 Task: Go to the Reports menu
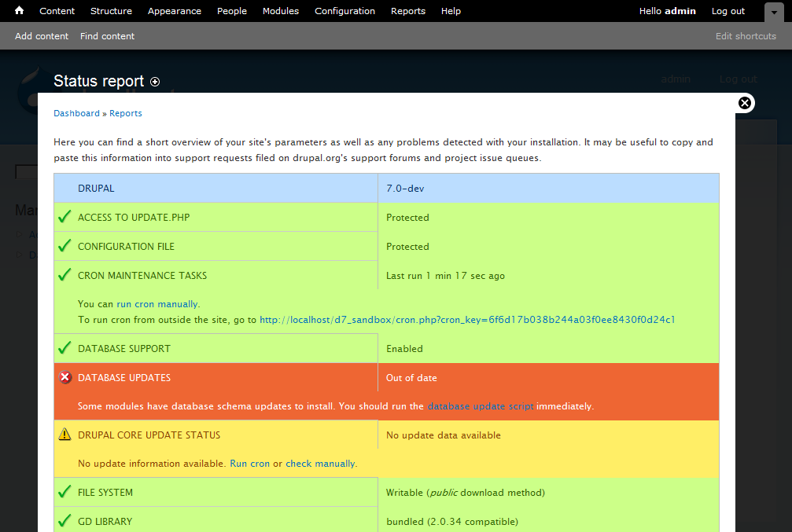(407, 11)
